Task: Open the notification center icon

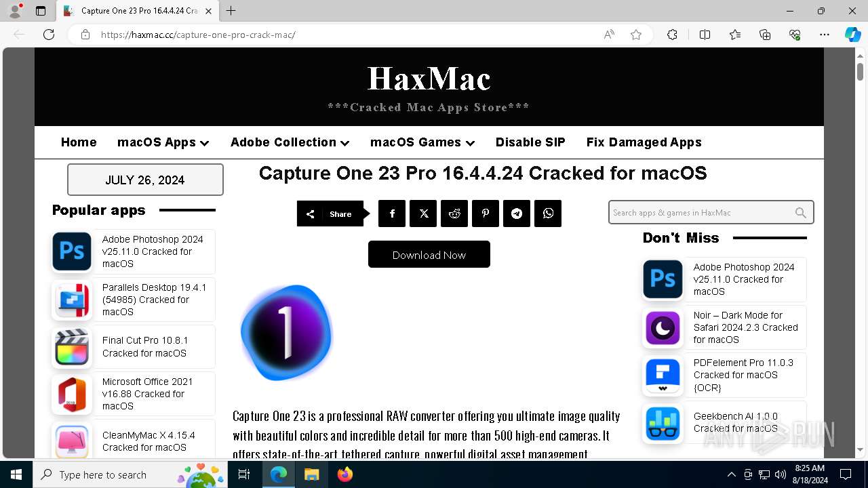Action: click(846, 474)
